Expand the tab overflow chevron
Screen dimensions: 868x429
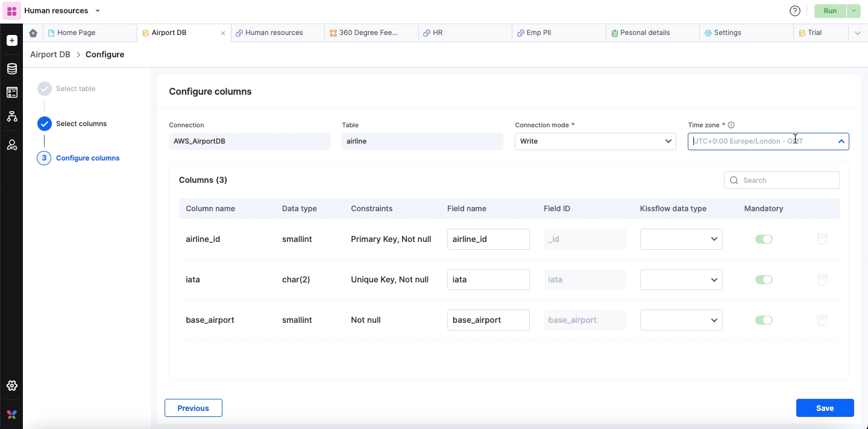pyautogui.click(x=857, y=33)
